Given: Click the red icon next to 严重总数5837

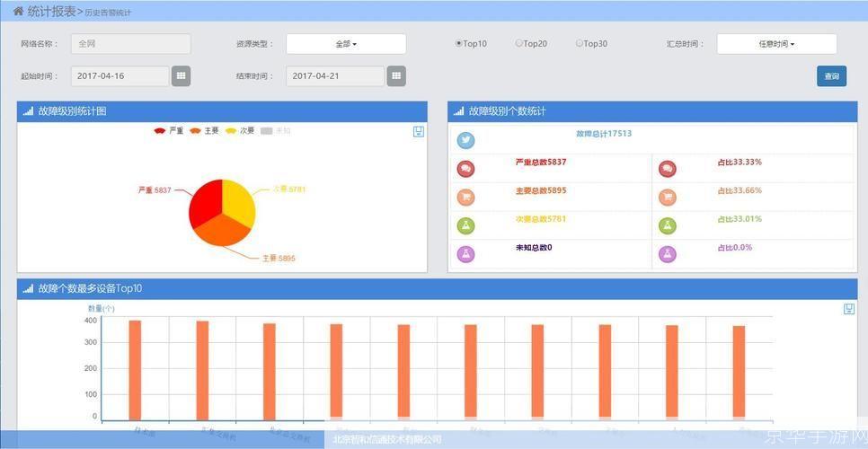Looking at the screenshot, I should (x=465, y=169).
